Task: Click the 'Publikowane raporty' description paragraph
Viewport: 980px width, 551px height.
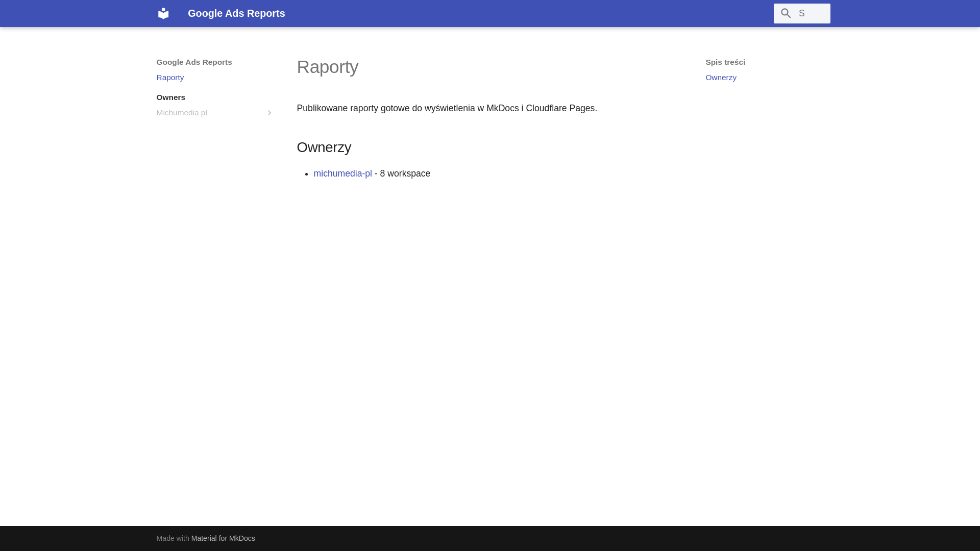Action: coord(447,108)
